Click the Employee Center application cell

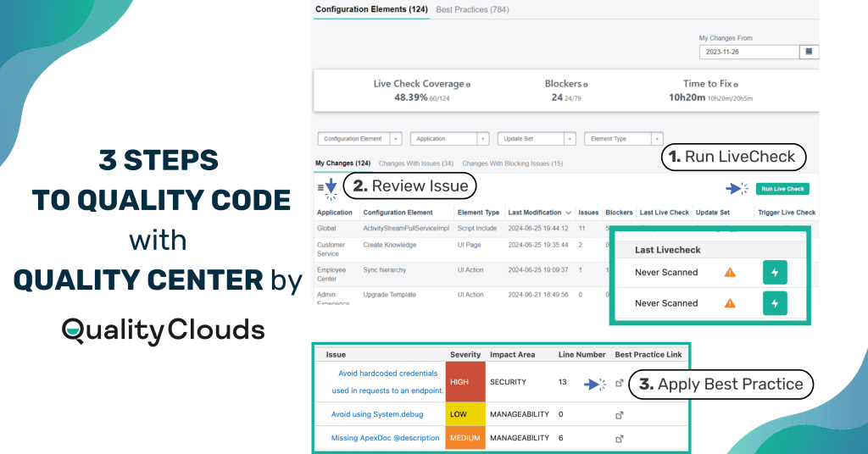[331, 274]
